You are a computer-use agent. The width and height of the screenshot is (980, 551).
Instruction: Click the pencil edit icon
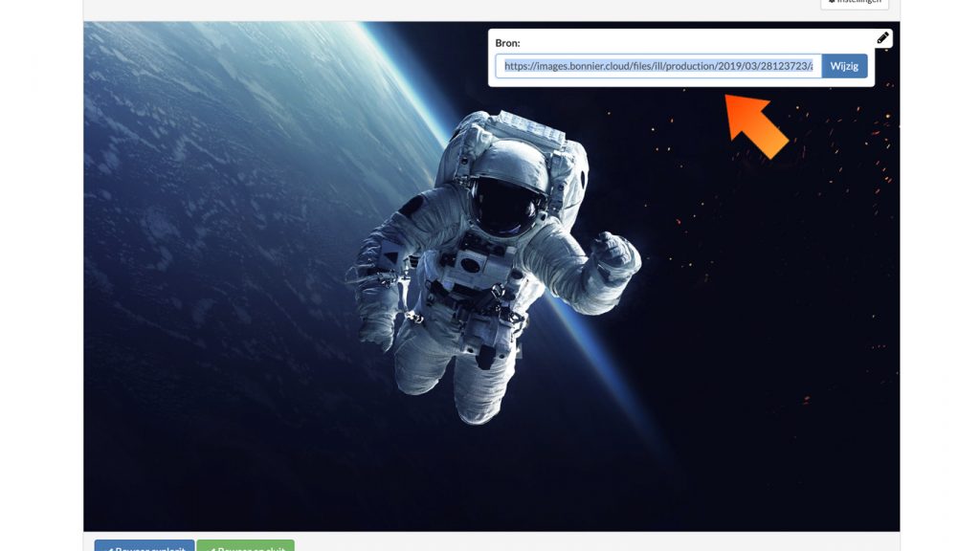point(882,38)
